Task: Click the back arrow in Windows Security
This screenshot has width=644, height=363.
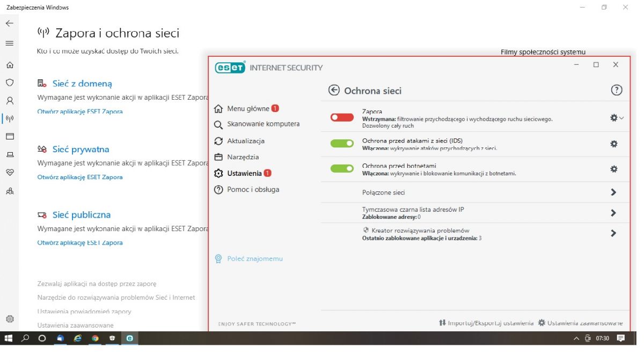Action: click(x=10, y=24)
